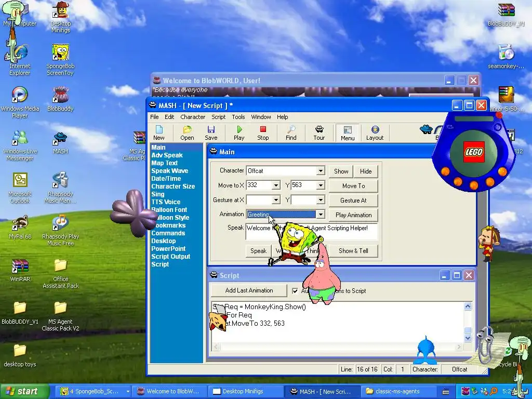Image resolution: width=532 pixels, height=399 pixels.
Task: Open the Gesture at X dropdown arrow
Action: pos(276,200)
